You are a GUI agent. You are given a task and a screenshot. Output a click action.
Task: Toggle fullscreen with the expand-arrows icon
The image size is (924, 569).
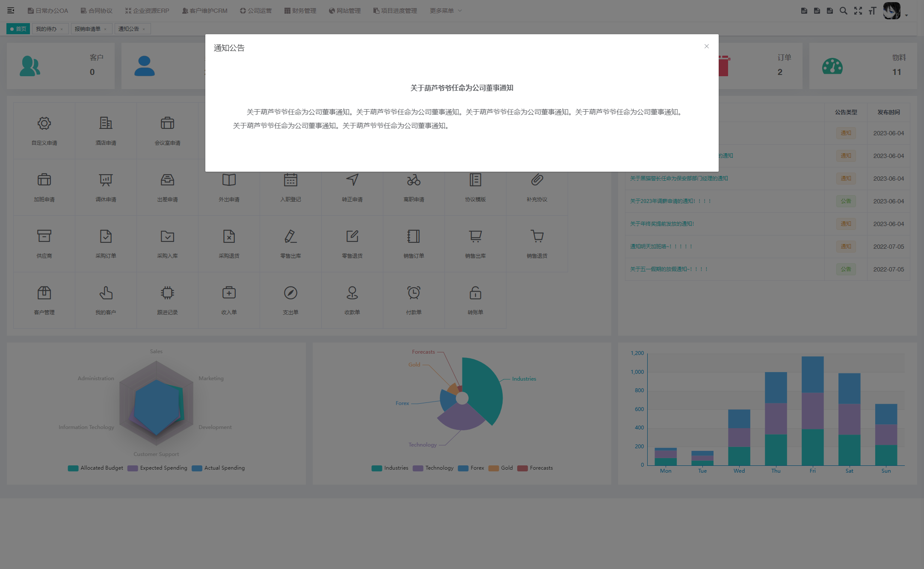(858, 11)
